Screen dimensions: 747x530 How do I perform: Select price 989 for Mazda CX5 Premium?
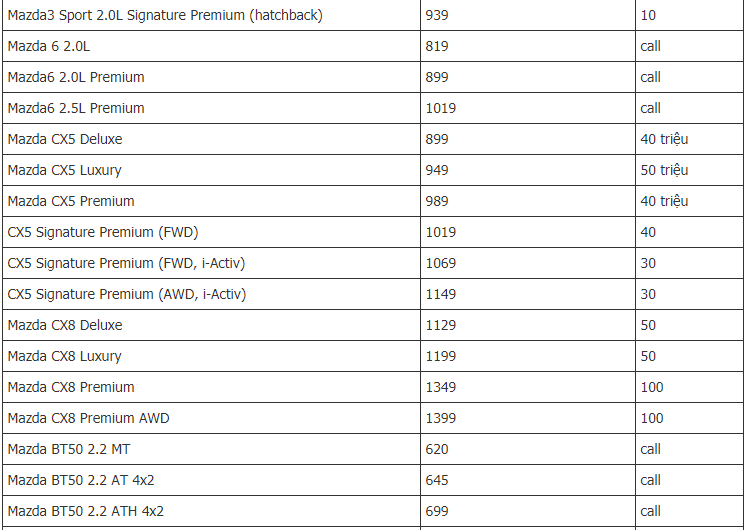click(x=437, y=201)
